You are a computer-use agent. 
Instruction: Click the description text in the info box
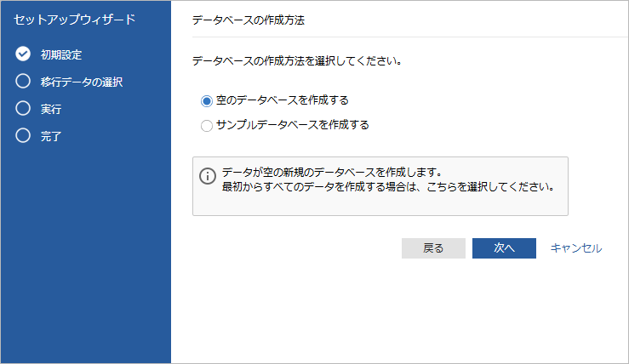click(x=387, y=179)
